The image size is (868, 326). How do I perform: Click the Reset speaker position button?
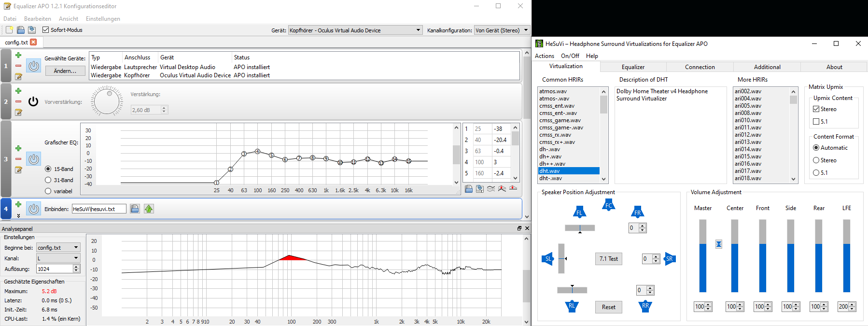click(x=609, y=307)
